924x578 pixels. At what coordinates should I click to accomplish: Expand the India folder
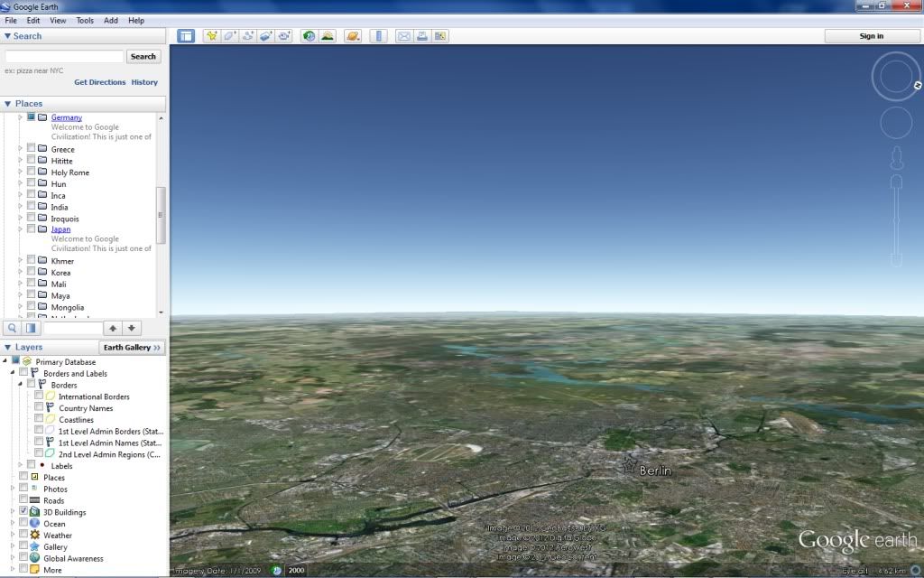point(20,207)
